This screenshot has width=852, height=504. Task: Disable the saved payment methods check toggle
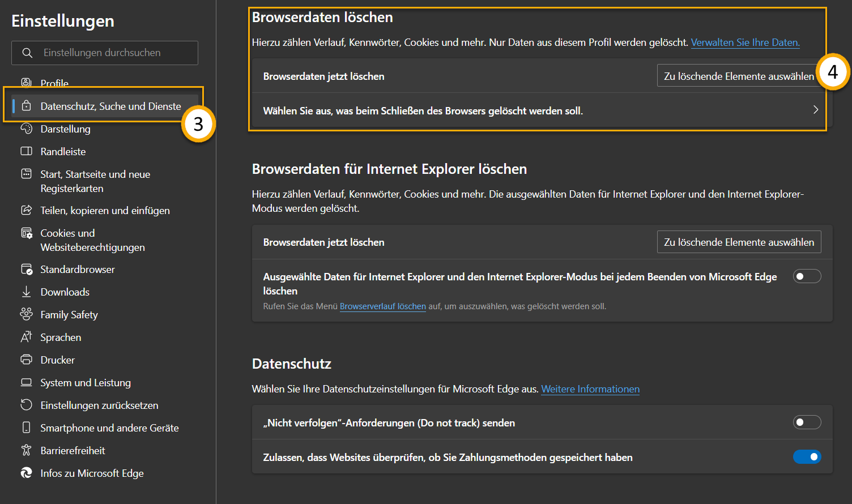tap(807, 457)
